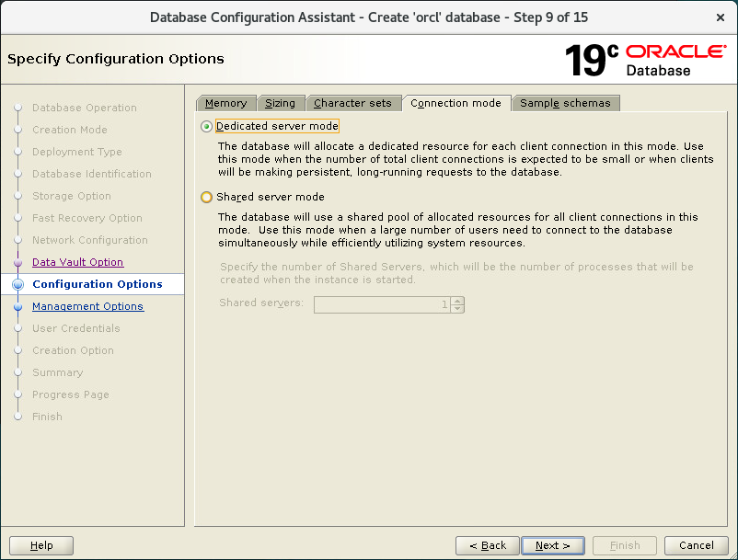The height and width of the screenshot is (560, 738).
Task: Open the Sample schemas tab
Action: click(565, 103)
